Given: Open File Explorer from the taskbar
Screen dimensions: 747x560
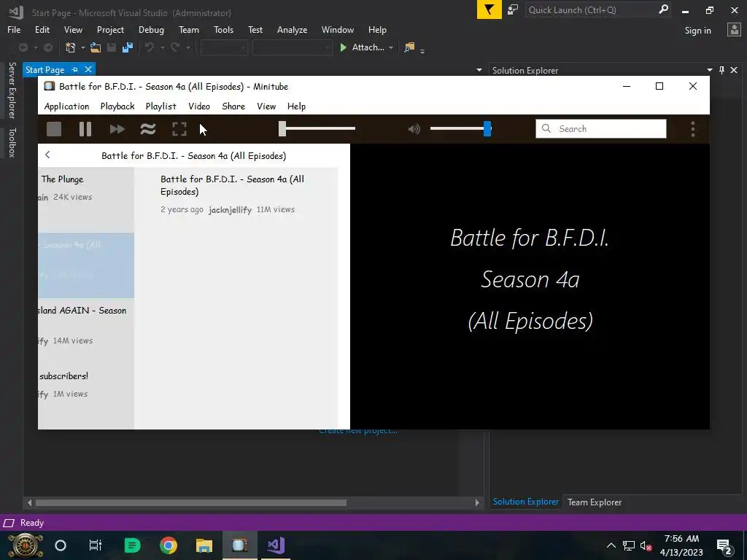Looking at the screenshot, I should [204, 545].
